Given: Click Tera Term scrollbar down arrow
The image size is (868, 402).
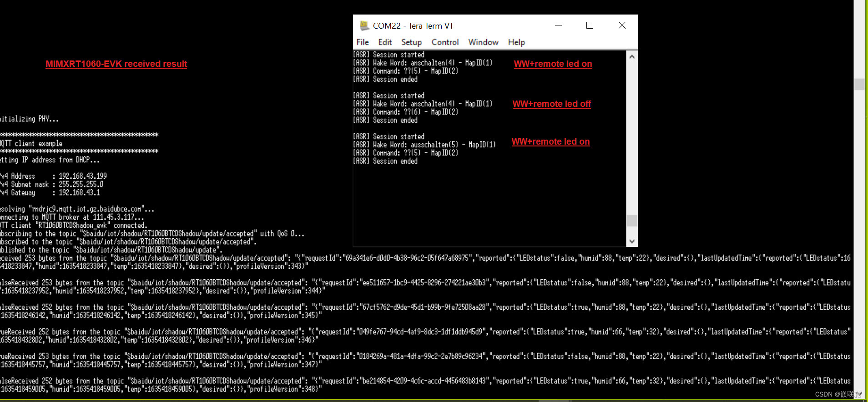Looking at the screenshot, I should 631,241.
